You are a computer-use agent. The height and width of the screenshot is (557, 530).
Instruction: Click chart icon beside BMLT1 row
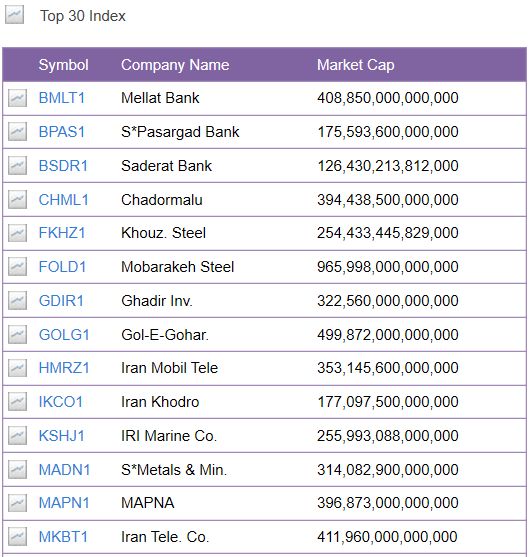17,98
